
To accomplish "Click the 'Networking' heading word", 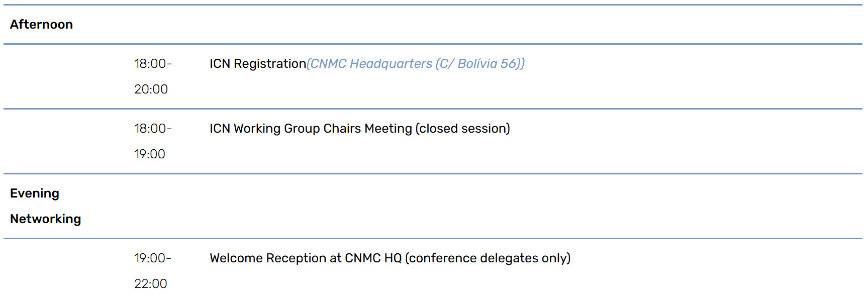I will click(45, 219).
